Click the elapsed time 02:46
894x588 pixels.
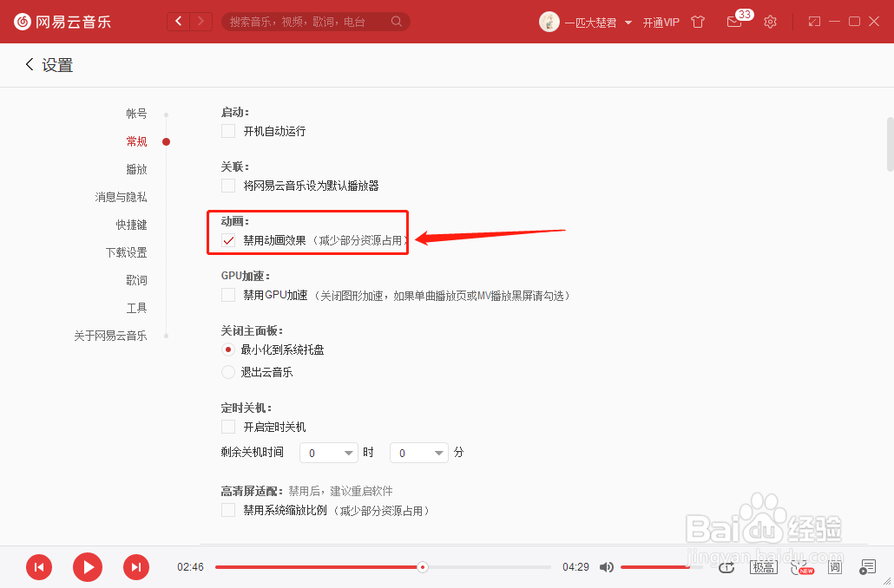point(190,567)
